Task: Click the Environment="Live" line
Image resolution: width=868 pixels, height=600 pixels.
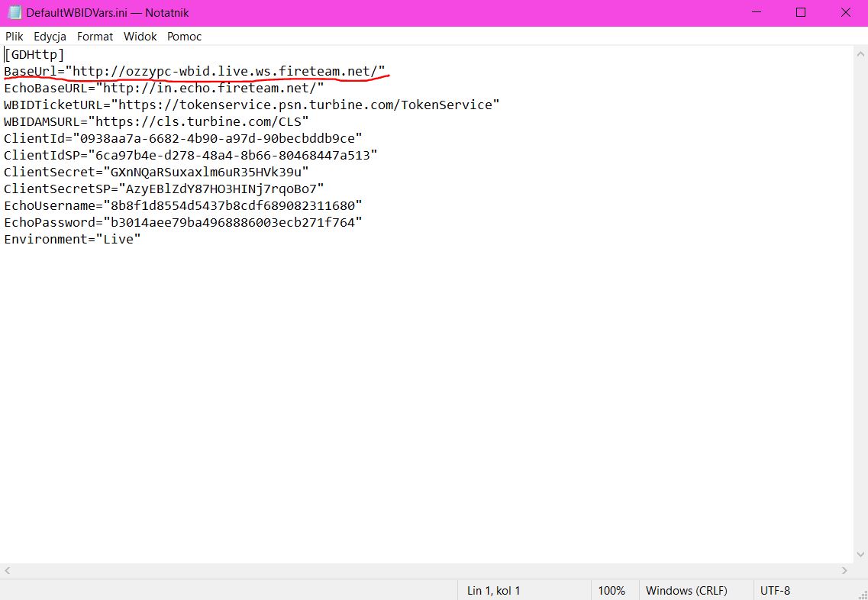Action: click(73, 239)
